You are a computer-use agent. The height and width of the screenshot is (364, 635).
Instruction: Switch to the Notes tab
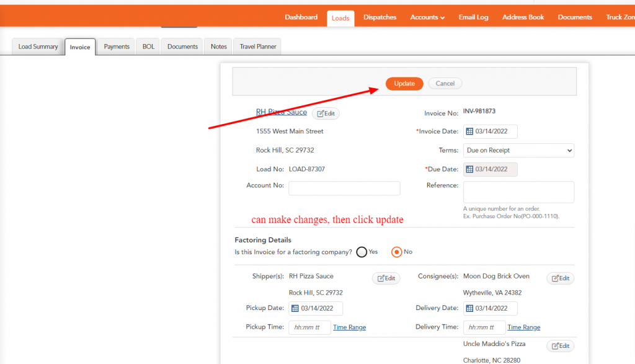(x=219, y=47)
